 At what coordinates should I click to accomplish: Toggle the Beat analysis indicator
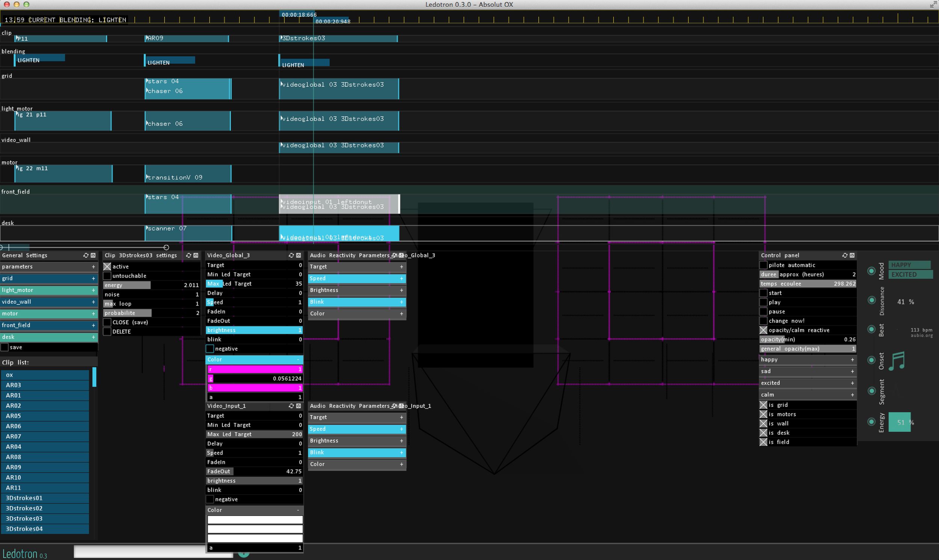click(x=871, y=330)
